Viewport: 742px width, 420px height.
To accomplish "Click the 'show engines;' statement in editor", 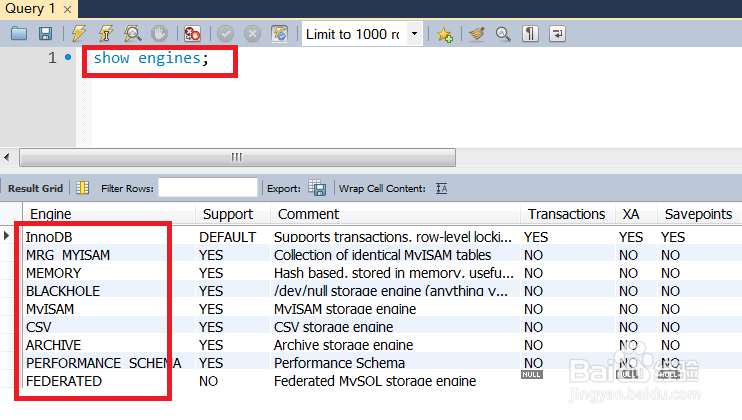I will click(x=150, y=58).
